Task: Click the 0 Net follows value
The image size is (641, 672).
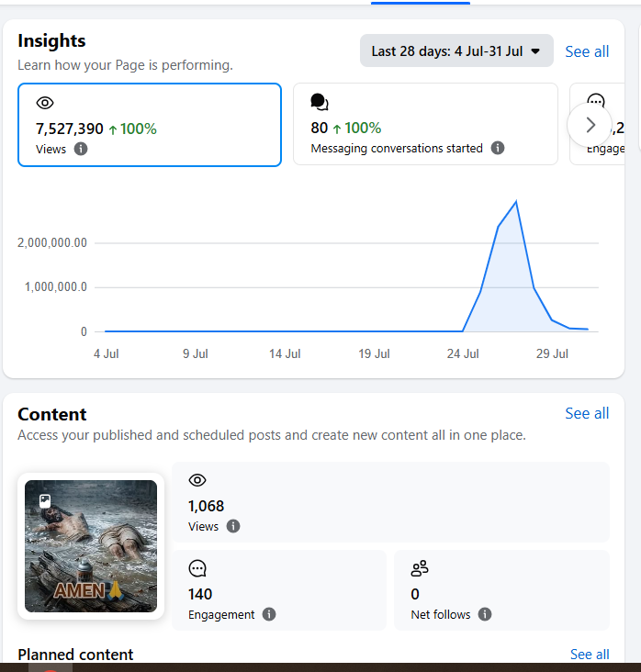Action: pos(414,595)
